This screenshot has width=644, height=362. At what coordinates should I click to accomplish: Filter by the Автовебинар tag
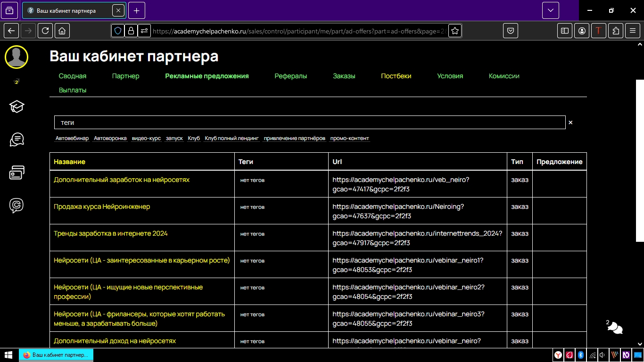pyautogui.click(x=72, y=139)
